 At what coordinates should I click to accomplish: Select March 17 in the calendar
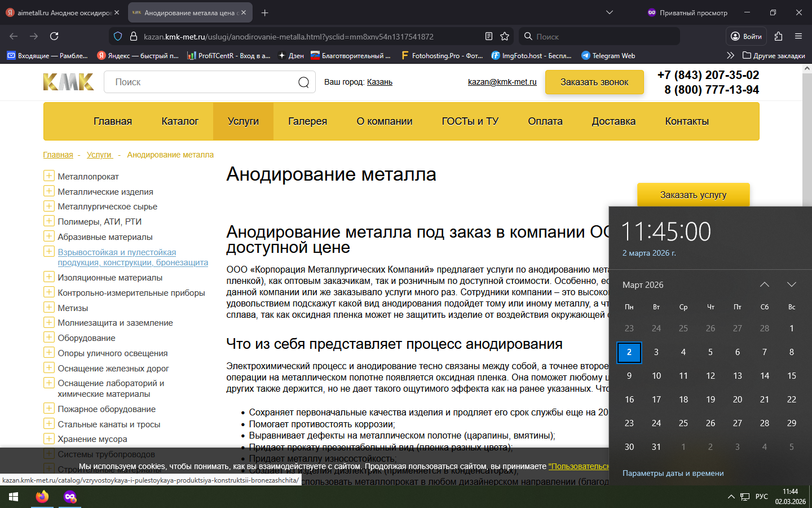(656, 399)
